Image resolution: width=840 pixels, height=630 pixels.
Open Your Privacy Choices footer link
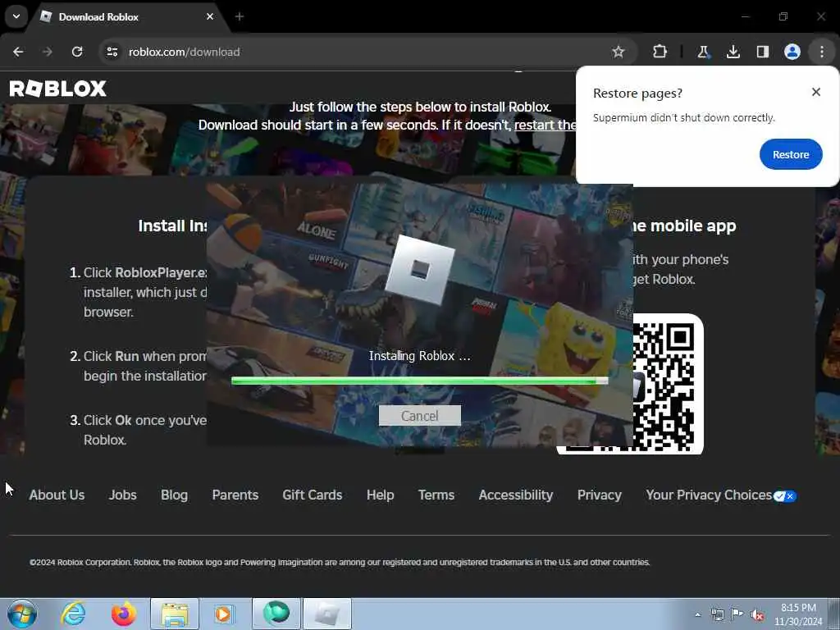tap(709, 495)
